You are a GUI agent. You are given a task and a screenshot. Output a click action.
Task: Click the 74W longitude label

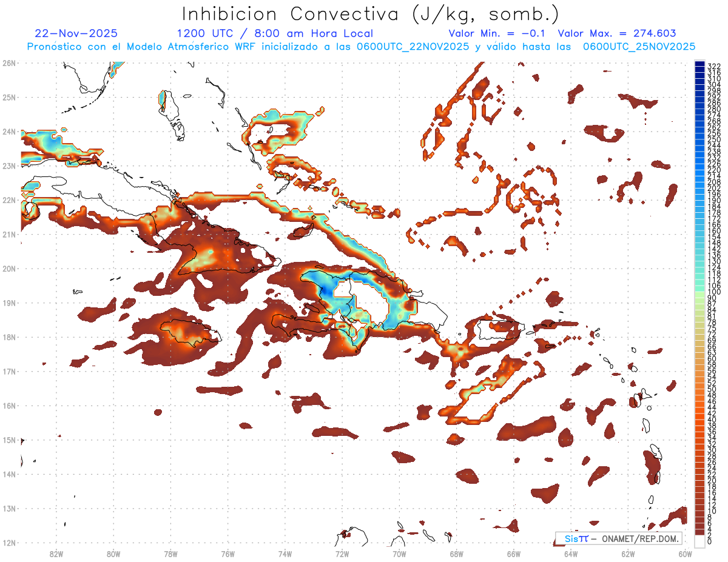(285, 553)
